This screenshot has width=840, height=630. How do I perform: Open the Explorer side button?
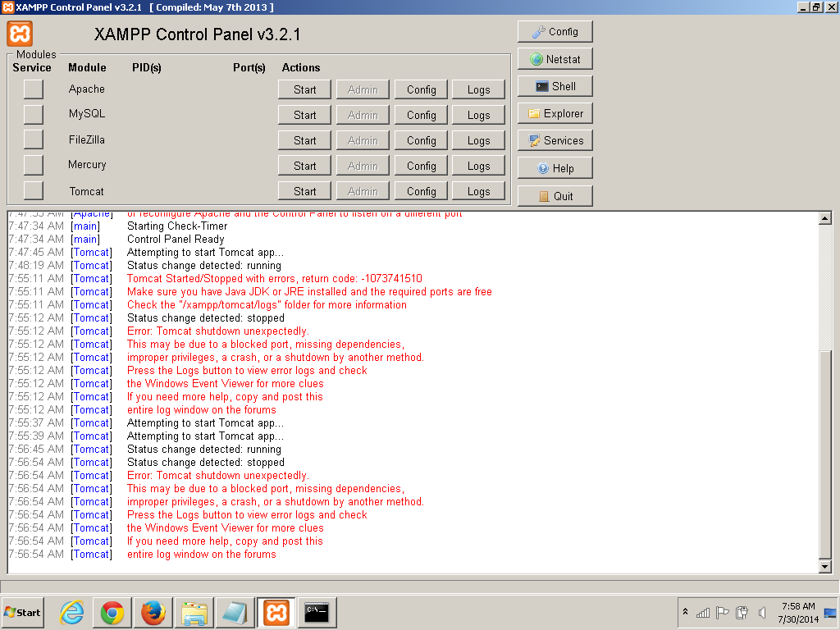click(x=555, y=113)
